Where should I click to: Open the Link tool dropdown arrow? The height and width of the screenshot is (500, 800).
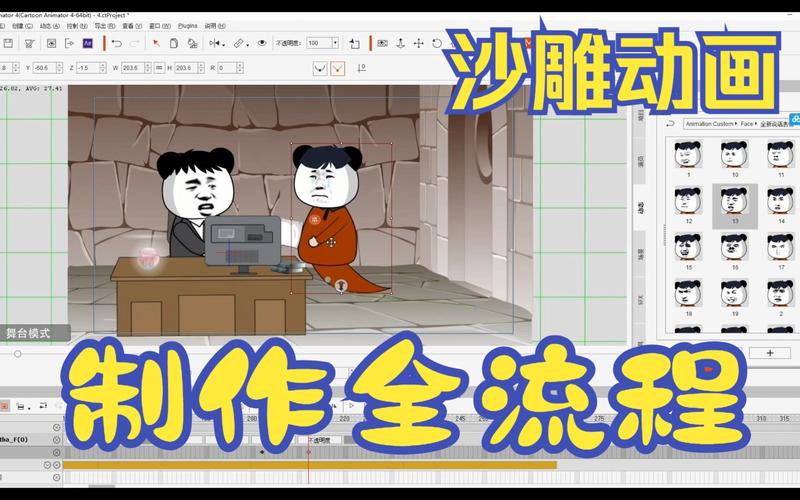[248, 45]
